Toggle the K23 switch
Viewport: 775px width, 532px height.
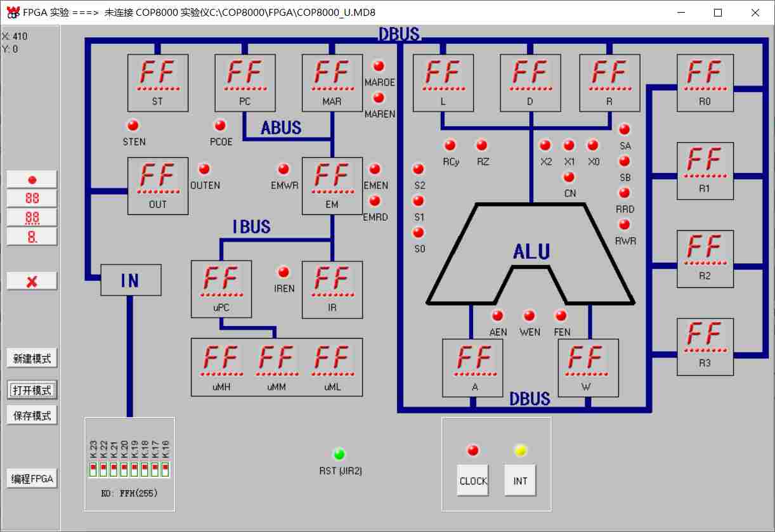pyautogui.click(x=93, y=470)
